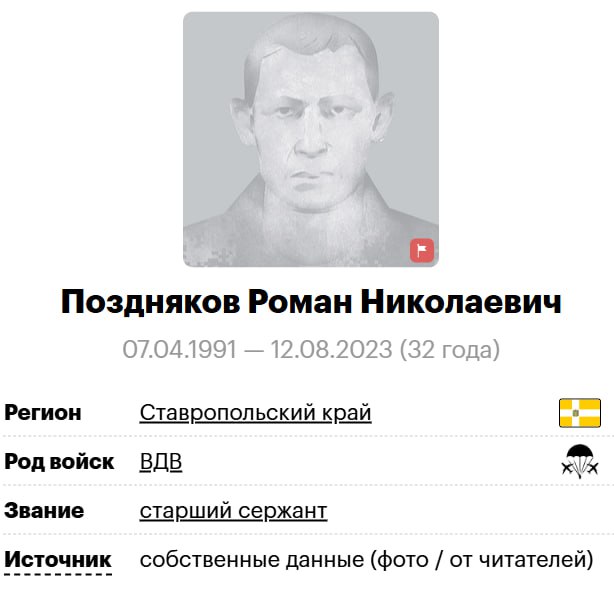Click the age text (32 года)

pos(450,350)
